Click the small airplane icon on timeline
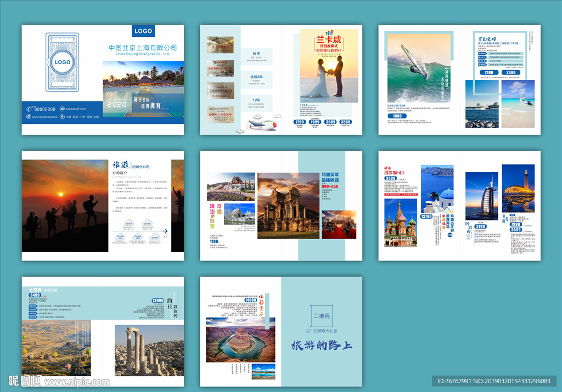This screenshot has width=562, height=392. [165, 231]
